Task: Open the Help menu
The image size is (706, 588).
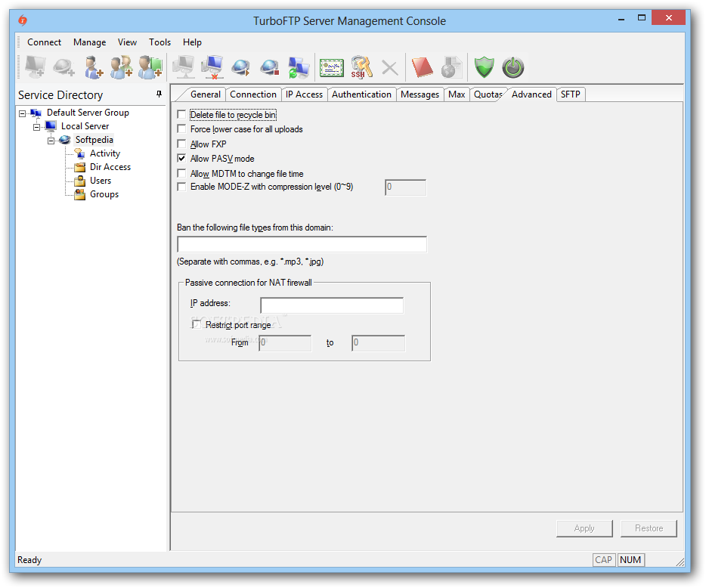Action: coord(192,42)
